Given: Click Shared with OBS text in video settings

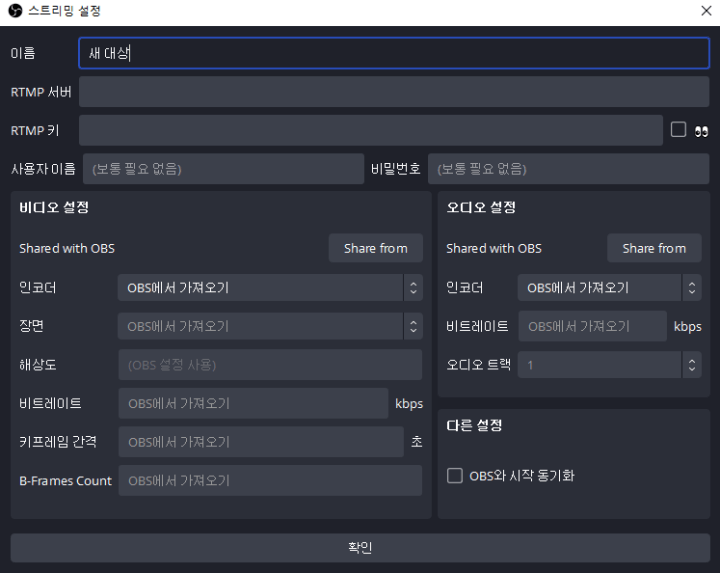Looking at the screenshot, I should (67, 248).
